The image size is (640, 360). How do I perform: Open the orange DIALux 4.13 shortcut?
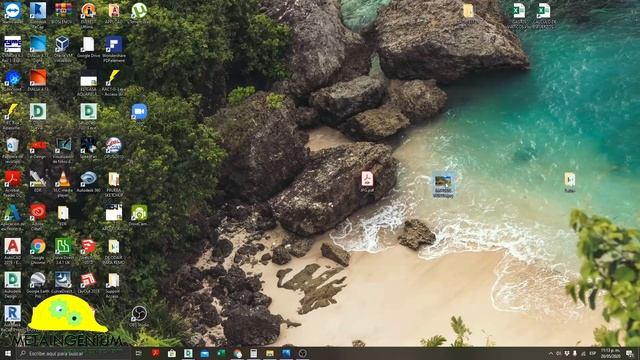click(x=38, y=78)
